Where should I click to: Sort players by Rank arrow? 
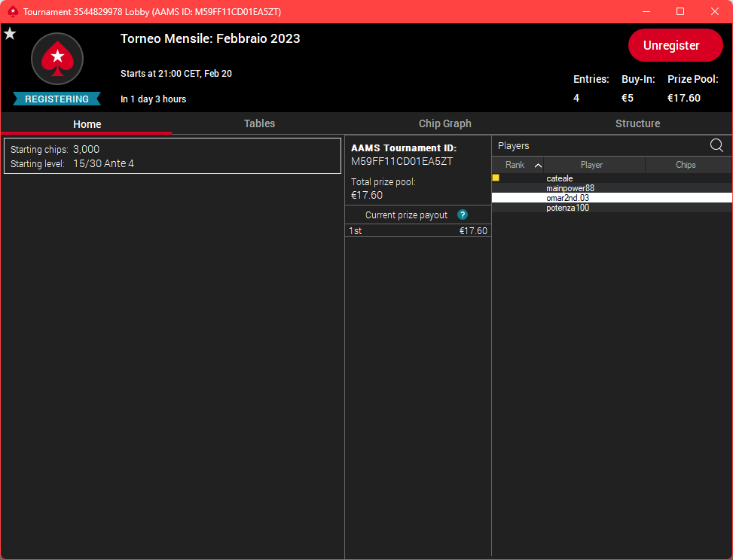[538, 165]
